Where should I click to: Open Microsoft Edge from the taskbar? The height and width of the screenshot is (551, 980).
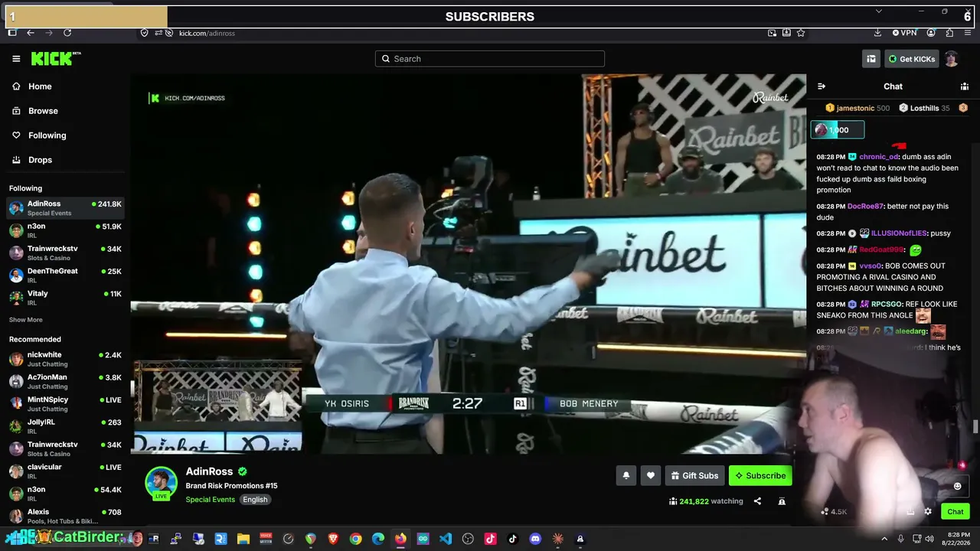pyautogui.click(x=378, y=539)
